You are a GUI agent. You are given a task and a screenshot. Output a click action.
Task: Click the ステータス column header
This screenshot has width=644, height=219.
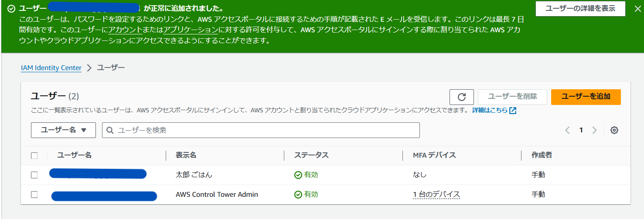(311, 155)
